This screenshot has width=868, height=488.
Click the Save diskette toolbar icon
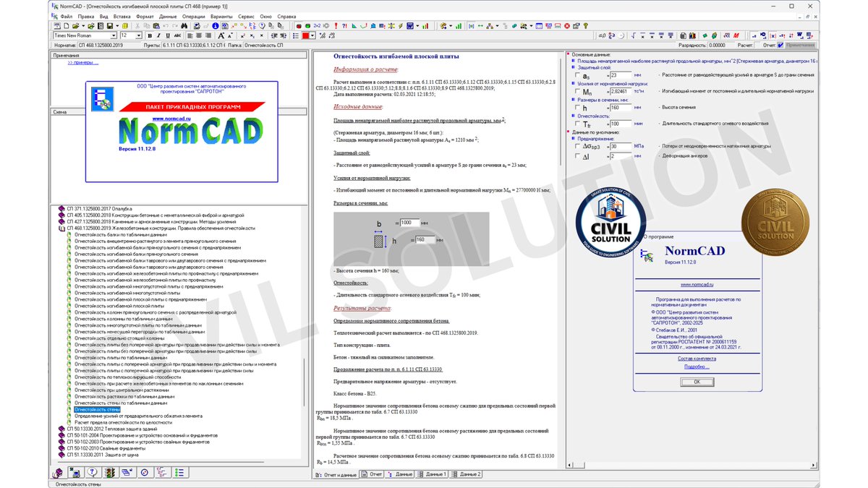pyautogui.click(x=110, y=25)
